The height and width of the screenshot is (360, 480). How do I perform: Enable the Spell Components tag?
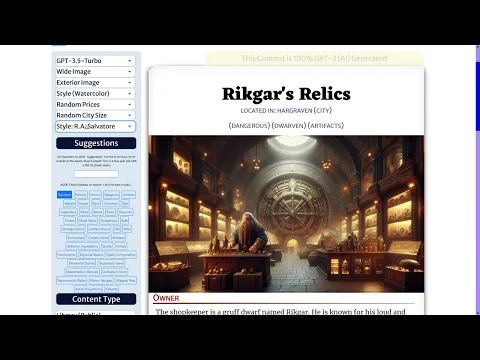pyautogui.click(x=121, y=255)
